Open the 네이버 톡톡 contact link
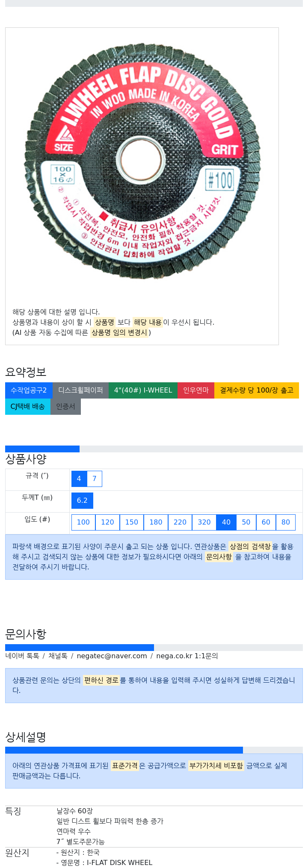 click(22, 656)
